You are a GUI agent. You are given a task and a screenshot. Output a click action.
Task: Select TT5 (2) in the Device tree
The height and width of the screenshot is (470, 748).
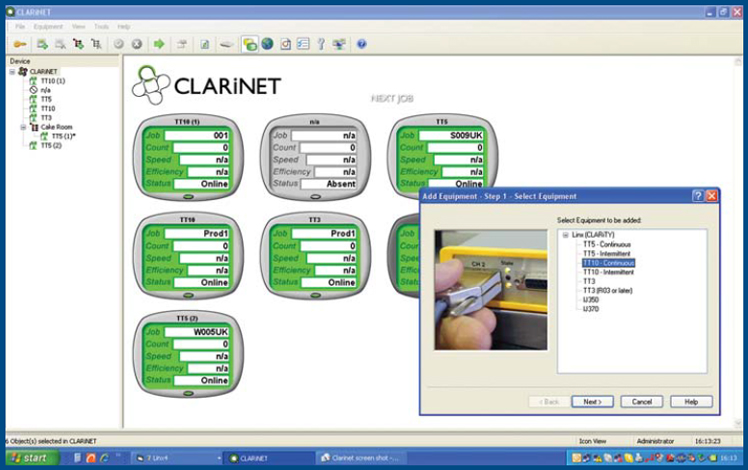(51, 146)
